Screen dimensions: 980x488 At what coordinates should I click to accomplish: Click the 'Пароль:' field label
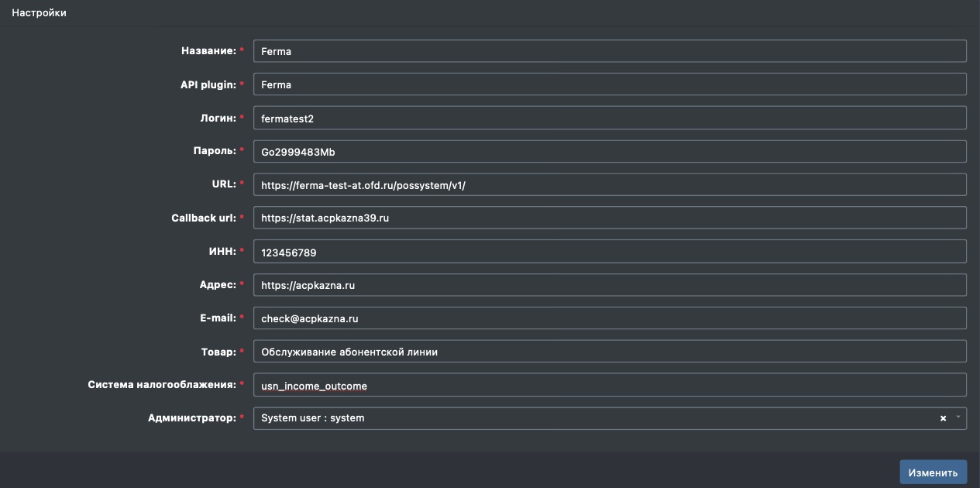coord(213,151)
